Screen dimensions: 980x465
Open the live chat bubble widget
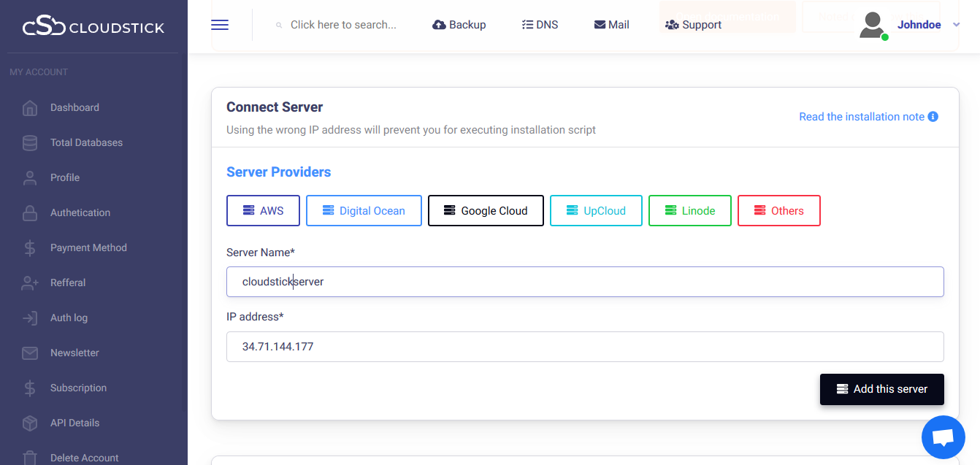[x=943, y=437]
